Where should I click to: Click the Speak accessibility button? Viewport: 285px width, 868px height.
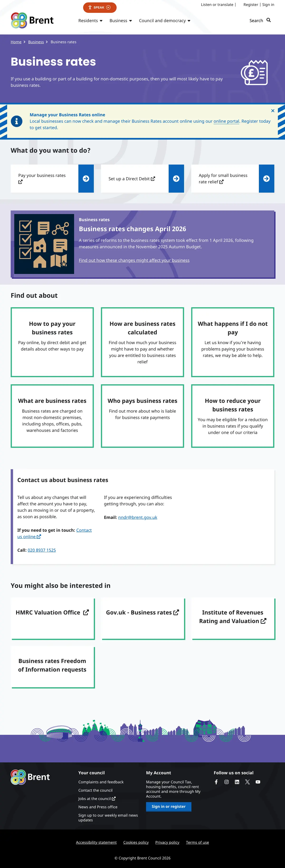(x=100, y=7)
